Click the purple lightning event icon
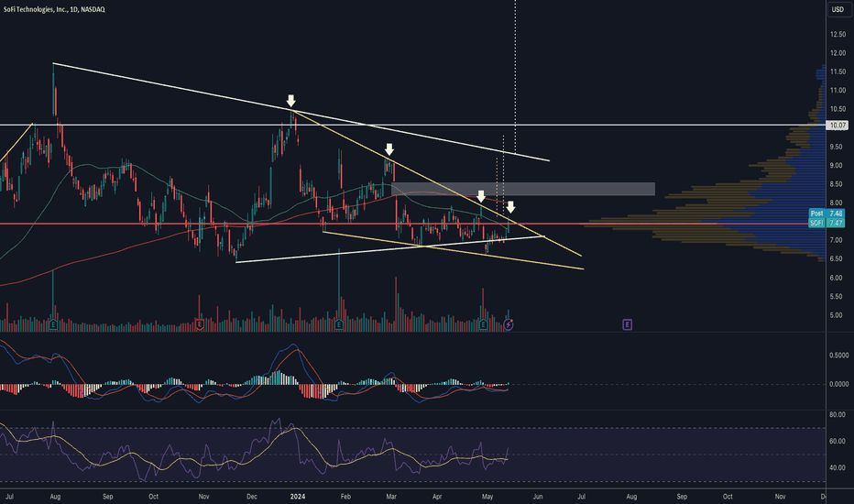This screenshot has height=504, width=854. click(509, 324)
